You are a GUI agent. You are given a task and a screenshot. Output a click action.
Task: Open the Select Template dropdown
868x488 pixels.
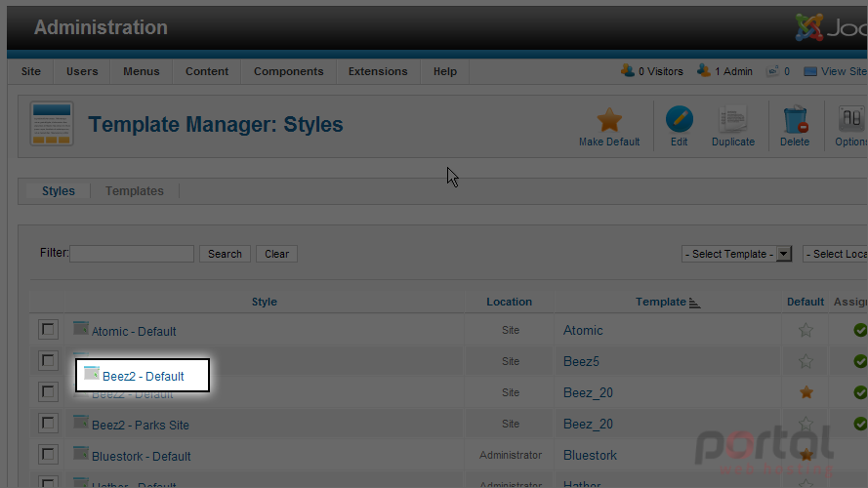(736, 254)
